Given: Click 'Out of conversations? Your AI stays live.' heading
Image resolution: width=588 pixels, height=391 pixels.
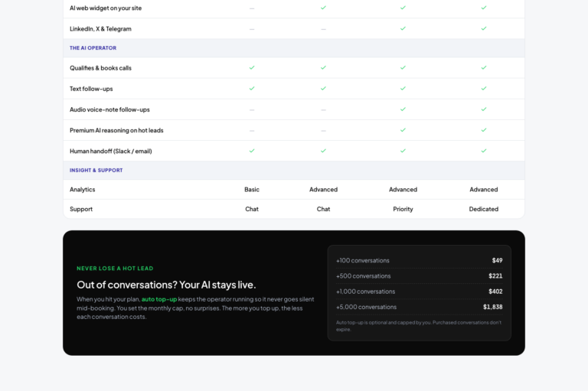Looking at the screenshot, I should pyautogui.click(x=166, y=285).
